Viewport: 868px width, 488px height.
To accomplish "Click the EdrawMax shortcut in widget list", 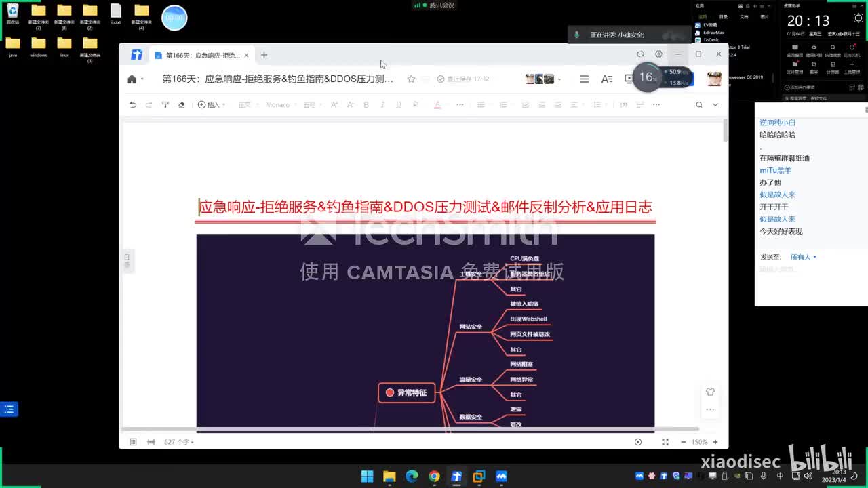I will [x=708, y=33].
